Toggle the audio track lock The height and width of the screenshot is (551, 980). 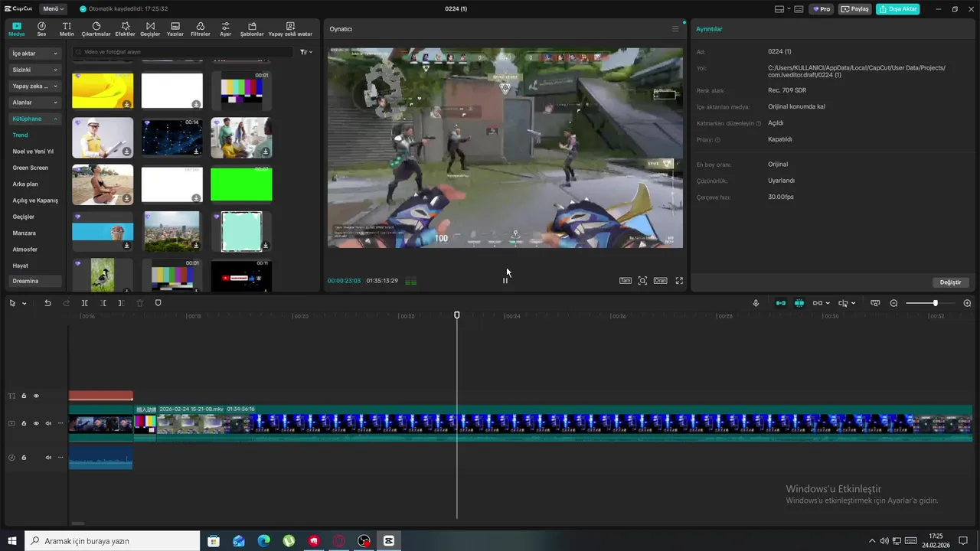coord(24,458)
